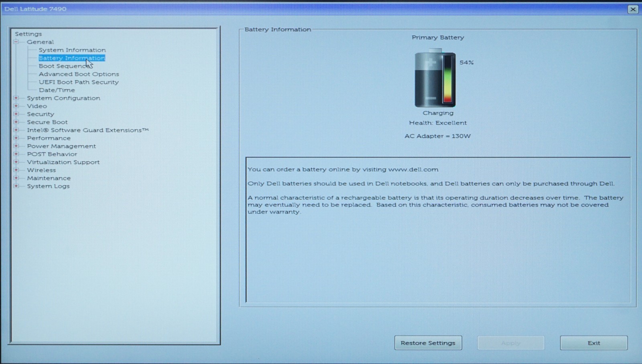Expand the System Configuration node
Screen dimensions: 642x364
(x=16, y=98)
